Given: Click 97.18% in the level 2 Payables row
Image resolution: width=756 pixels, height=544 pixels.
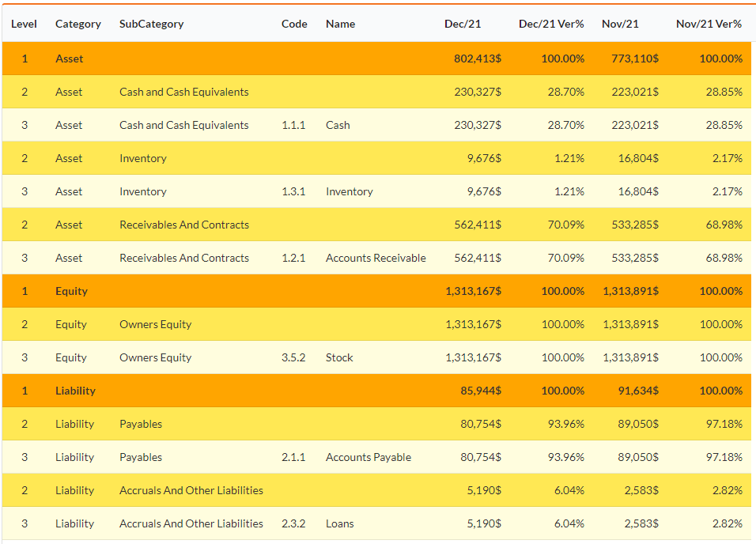Looking at the screenshot, I should click(x=724, y=424).
